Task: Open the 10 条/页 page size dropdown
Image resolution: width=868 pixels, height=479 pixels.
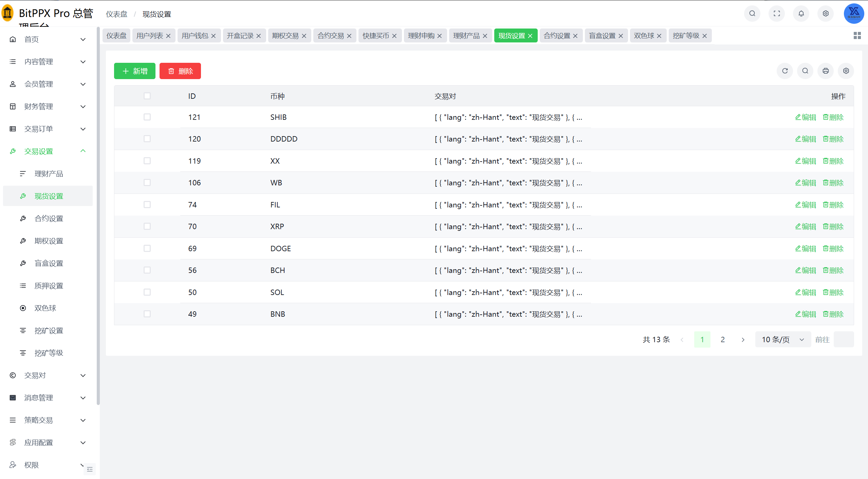Action: coord(782,339)
